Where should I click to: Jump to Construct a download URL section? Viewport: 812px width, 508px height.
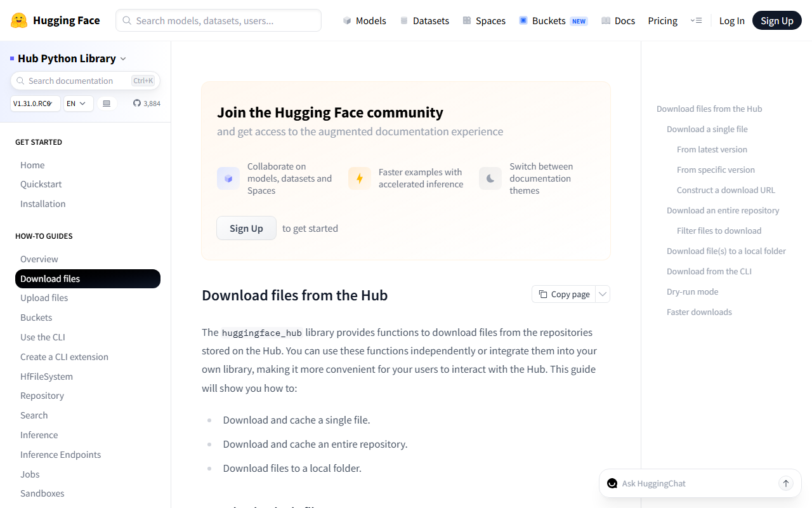click(x=726, y=190)
